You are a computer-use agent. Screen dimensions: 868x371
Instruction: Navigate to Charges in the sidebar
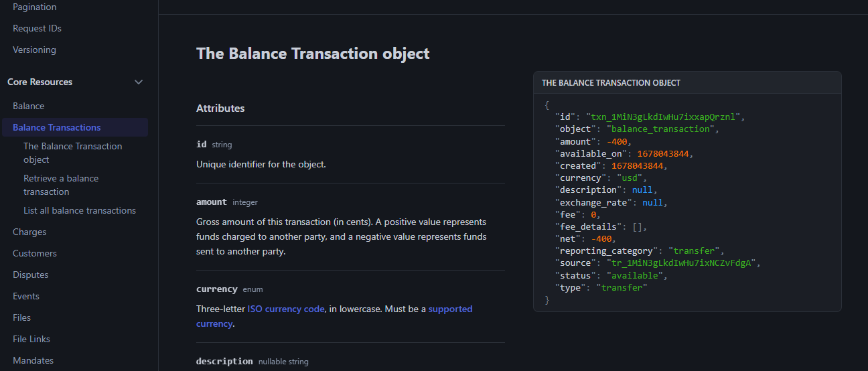point(29,232)
